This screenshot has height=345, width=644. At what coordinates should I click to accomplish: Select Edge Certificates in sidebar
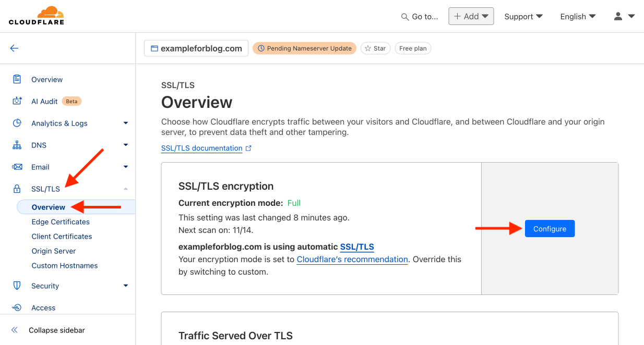tap(61, 221)
